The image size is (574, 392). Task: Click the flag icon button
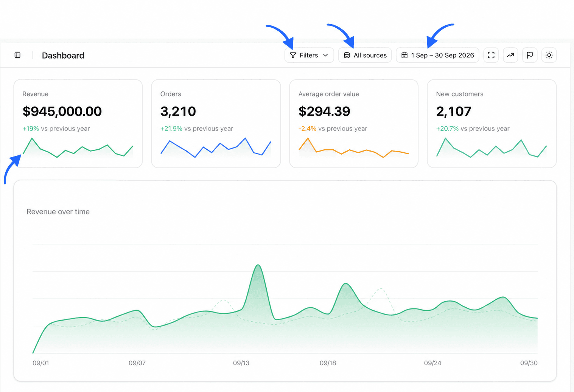[530, 55]
